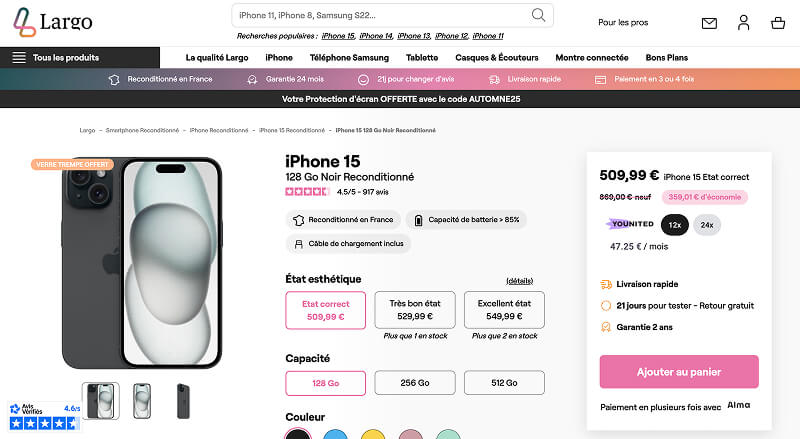The height and width of the screenshot is (439, 800).
Task: Select the 24x installment option
Action: click(707, 225)
